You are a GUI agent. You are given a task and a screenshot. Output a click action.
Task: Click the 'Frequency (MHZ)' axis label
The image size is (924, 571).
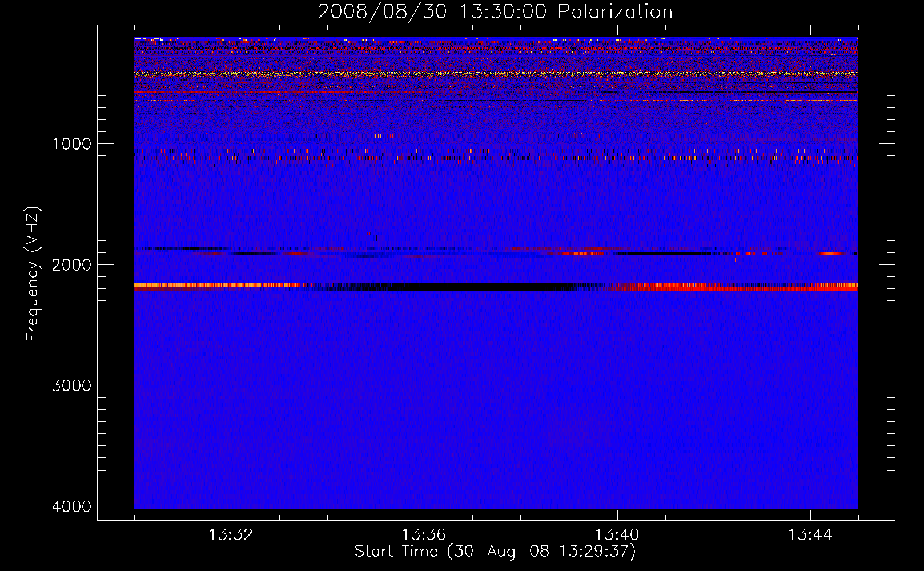pyautogui.click(x=33, y=274)
